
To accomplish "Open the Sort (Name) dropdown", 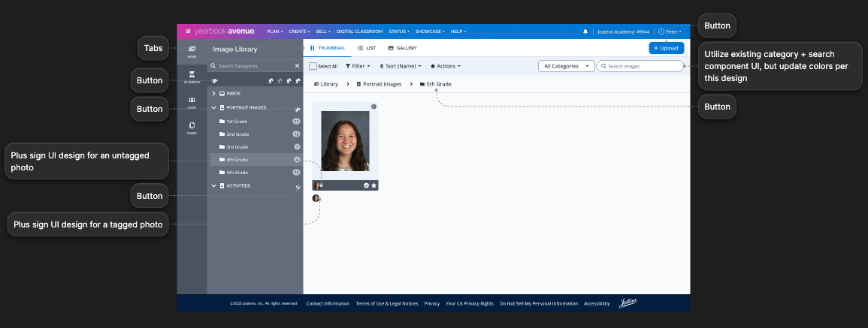I will [401, 66].
